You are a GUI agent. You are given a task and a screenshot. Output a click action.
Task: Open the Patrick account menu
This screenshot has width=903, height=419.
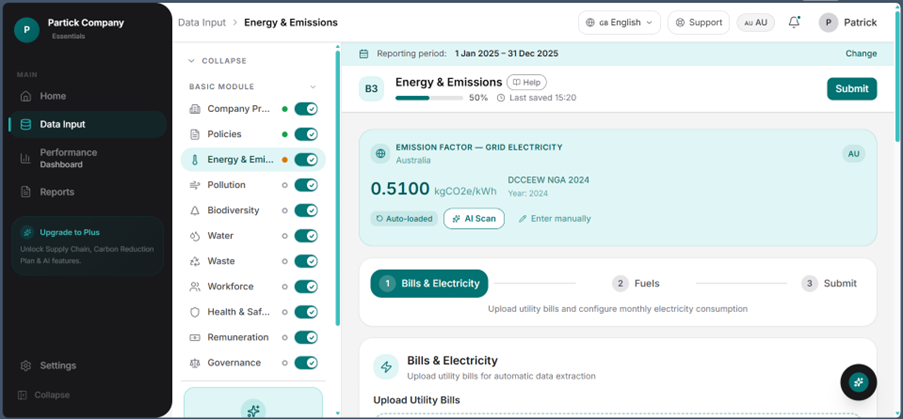pos(848,22)
